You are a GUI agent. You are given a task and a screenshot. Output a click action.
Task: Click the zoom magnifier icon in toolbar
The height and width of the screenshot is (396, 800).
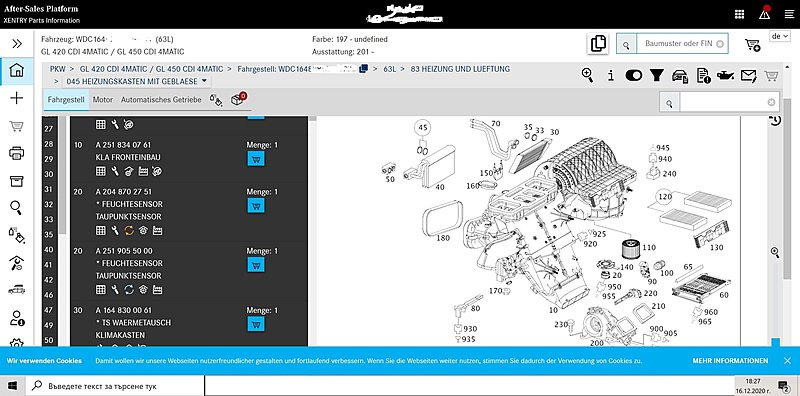[588, 76]
